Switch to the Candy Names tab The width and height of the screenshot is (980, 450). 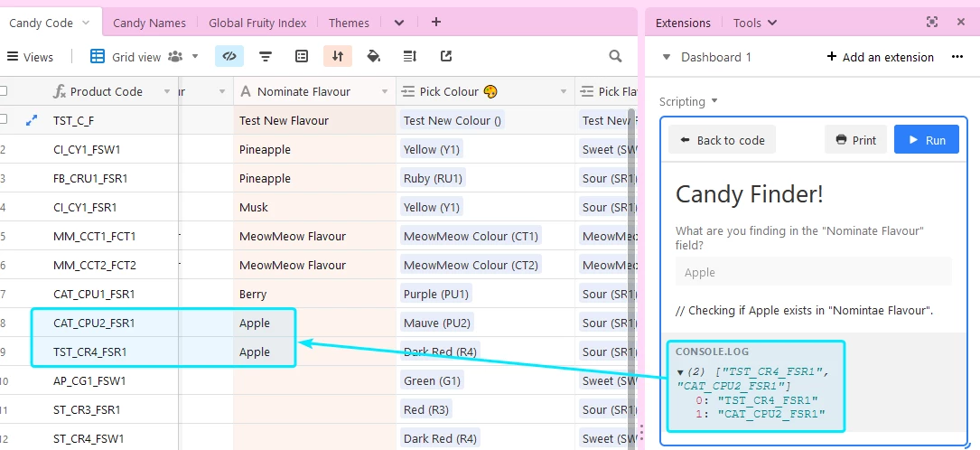[x=149, y=23]
